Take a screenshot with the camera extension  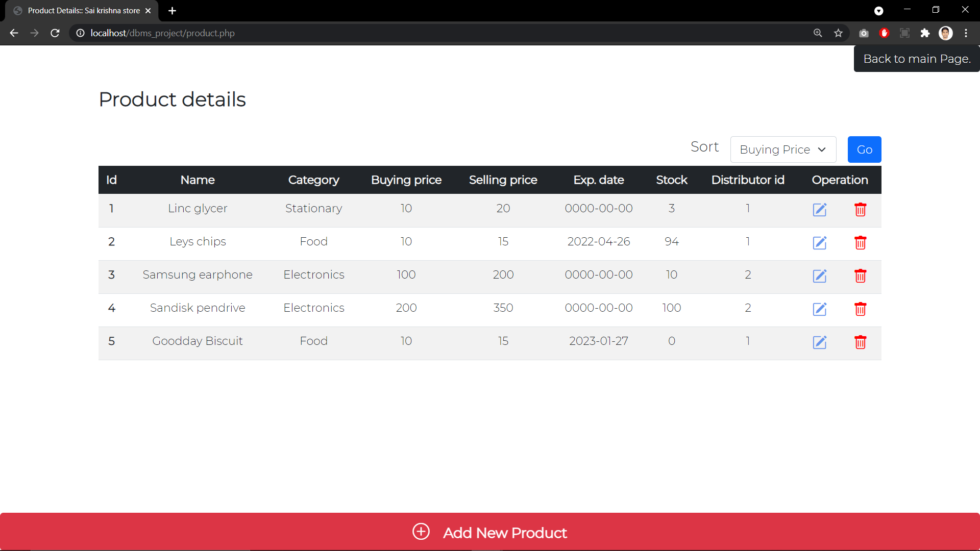[864, 33]
